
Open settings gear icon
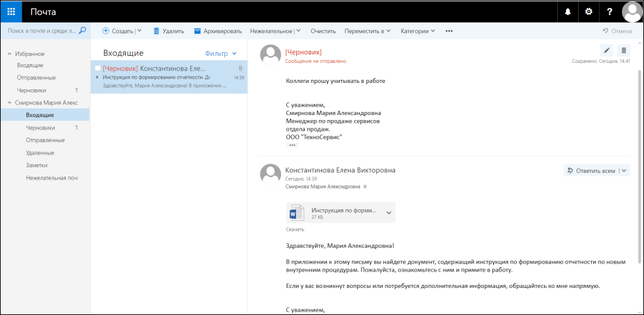coord(589,11)
